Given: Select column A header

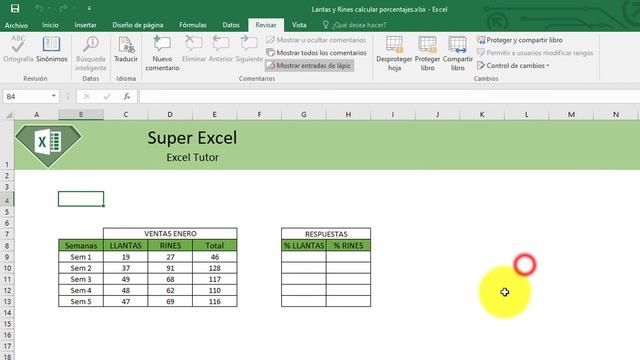Looking at the screenshot, I should [36, 115].
